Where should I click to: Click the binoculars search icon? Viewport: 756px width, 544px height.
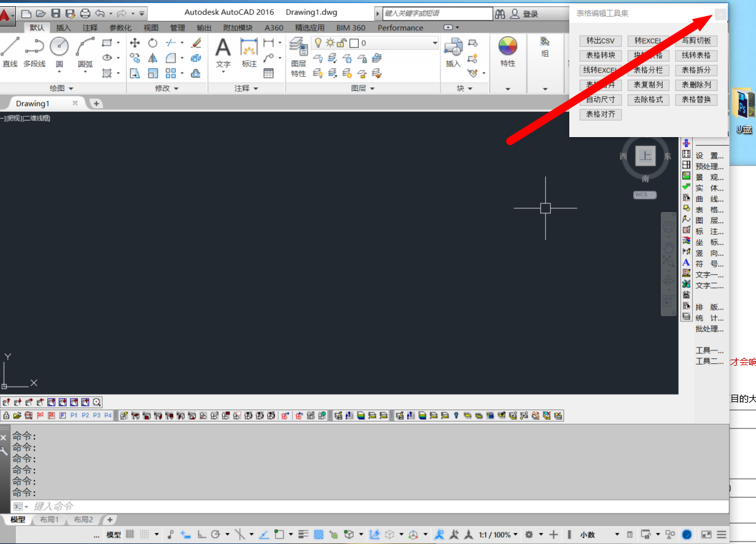coord(501,14)
